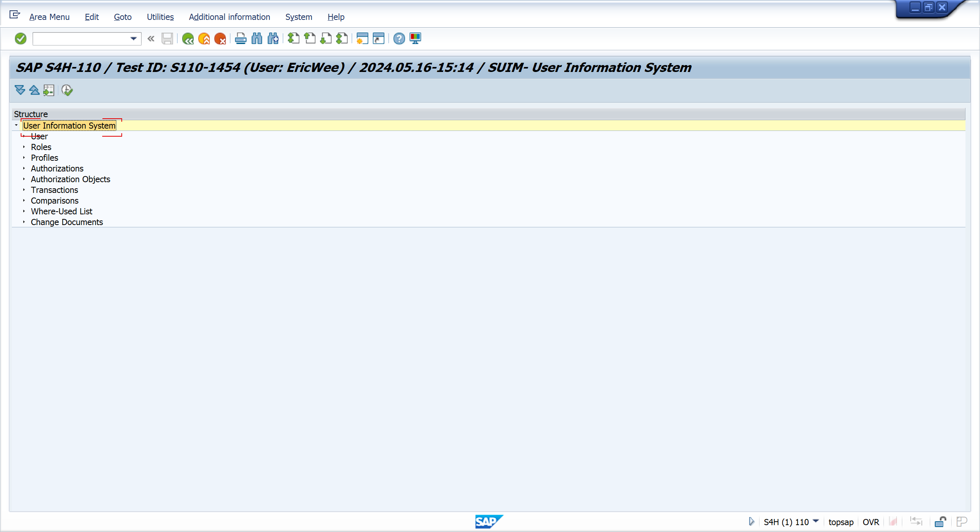The width and height of the screenshot is (980, 532).
Task: Click the green Enter checkmark icon
Action: 21,39
